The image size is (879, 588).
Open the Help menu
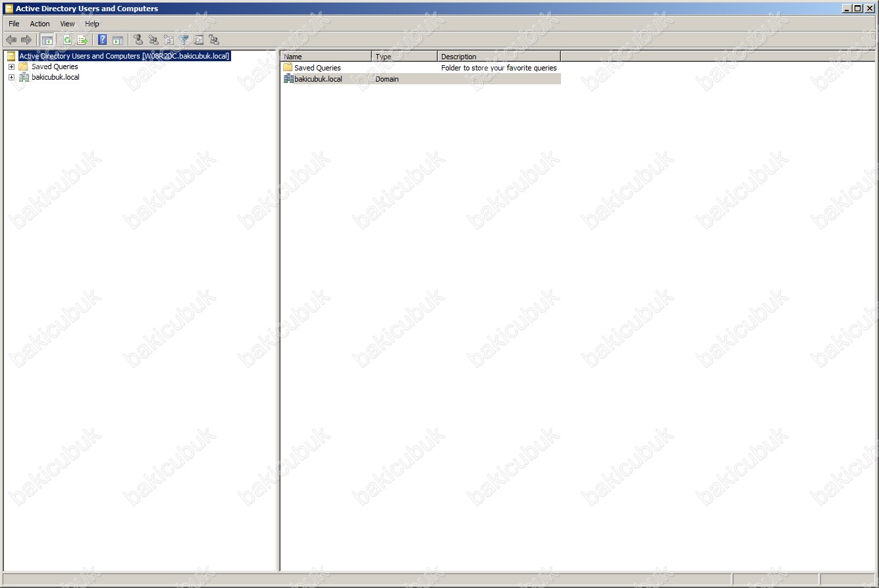point(92,24)
